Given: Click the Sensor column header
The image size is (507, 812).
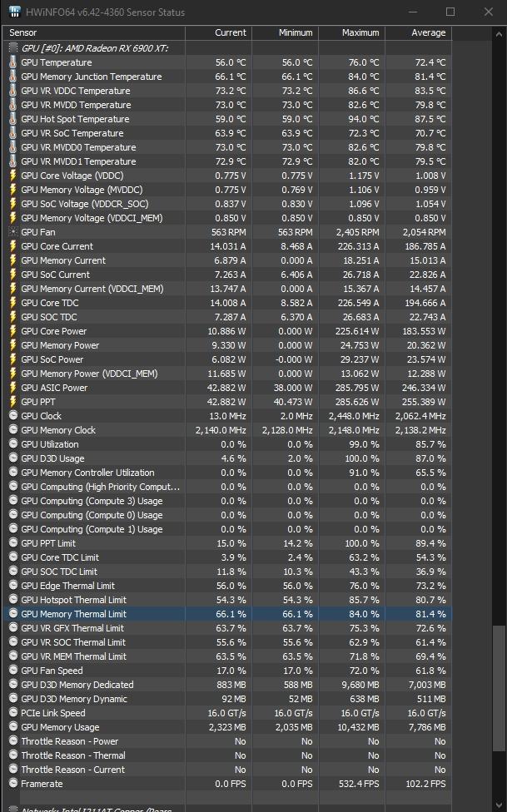Looking at the screenshot, I should (94, 32).
